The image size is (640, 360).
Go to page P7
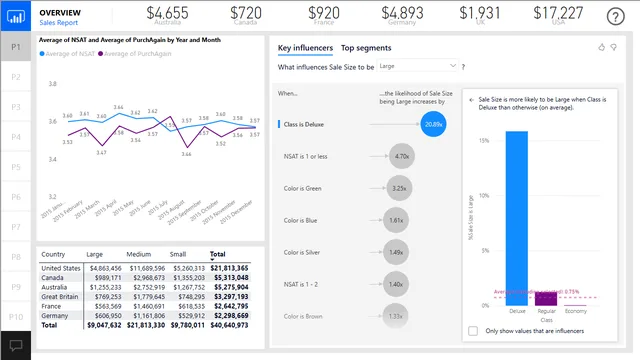tap(16, 227)
